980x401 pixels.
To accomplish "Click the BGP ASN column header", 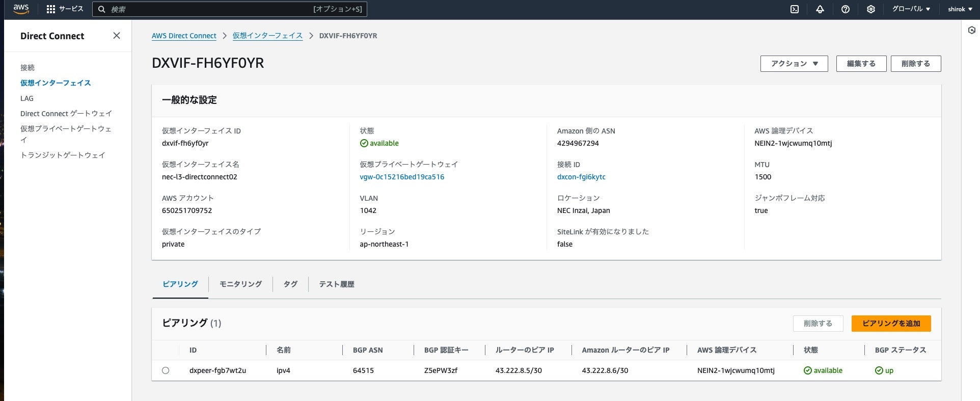I will click(368, 350).
